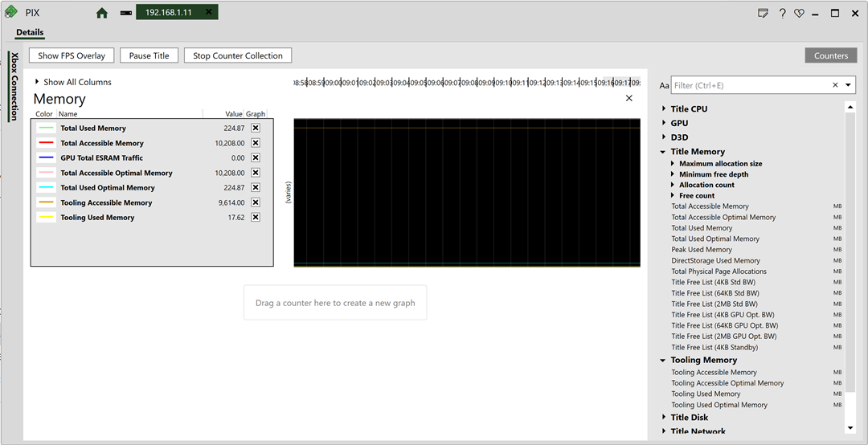Viewport: 868px width, 445px height.
Task: Expand the Title Disk counter group
Action: (x=665, y=418)
